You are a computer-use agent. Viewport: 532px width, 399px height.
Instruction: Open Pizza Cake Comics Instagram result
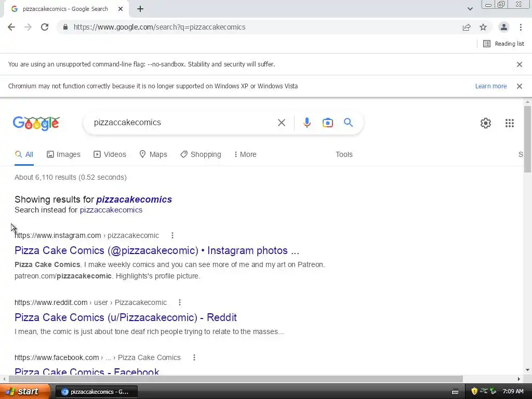pyautogui.click(x=157, y=250)
